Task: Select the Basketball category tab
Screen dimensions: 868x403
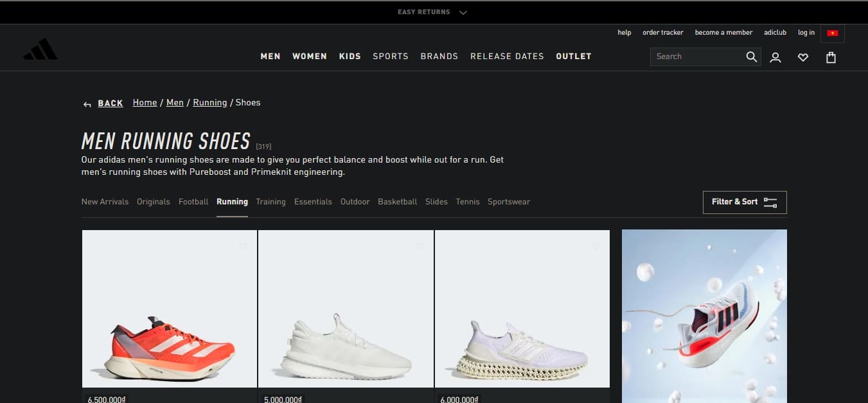Action: coord(397,202)
